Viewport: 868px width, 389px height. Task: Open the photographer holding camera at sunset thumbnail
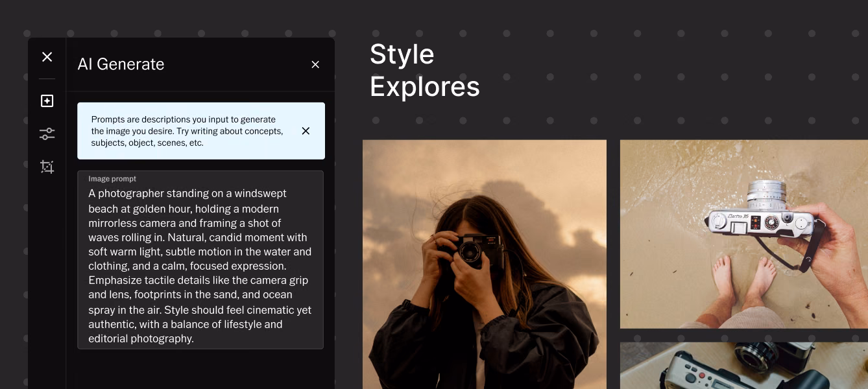pyautogui.click(x=485, y=265)
